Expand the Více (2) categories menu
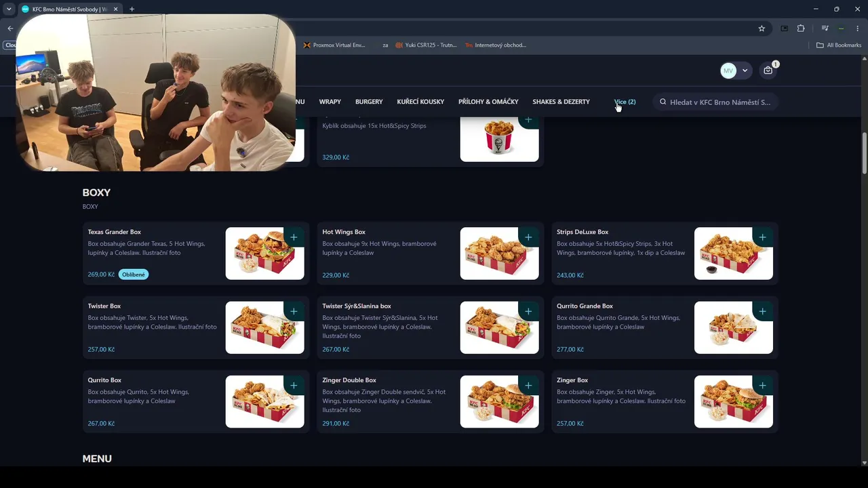 [625, 102]
